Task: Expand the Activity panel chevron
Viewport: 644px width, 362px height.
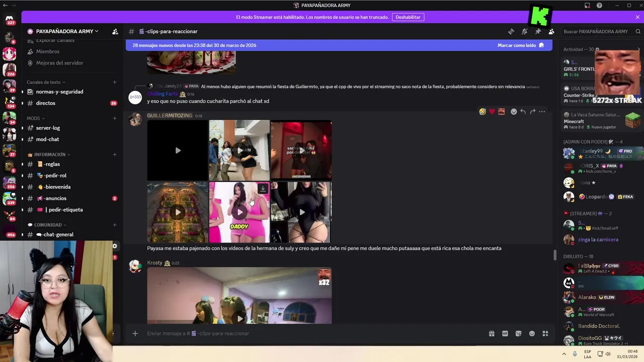Action: coord(638,49)
